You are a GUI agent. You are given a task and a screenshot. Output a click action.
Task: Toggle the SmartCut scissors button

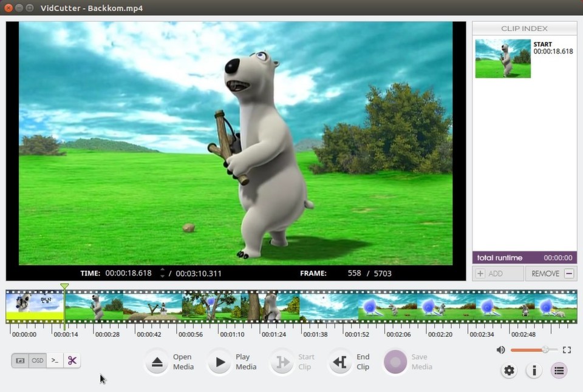tap(72, 360)
